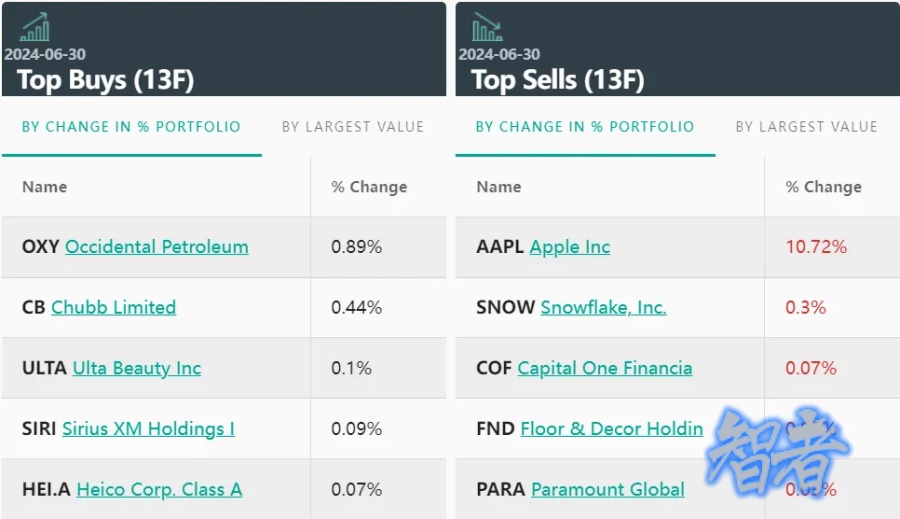Click the Snowflake, Inc. link
Screen dimensions: 900x519
tap(603, 307)
